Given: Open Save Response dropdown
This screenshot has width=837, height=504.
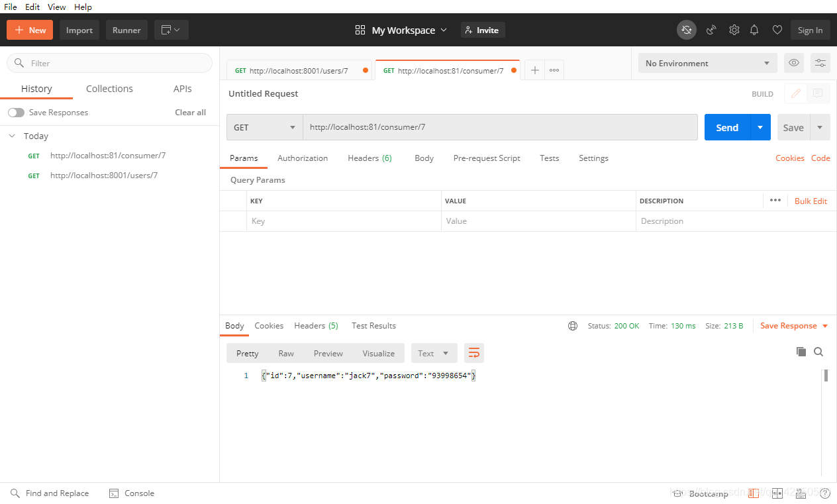Looking at the screenshot, I should (x=795, y=326).
